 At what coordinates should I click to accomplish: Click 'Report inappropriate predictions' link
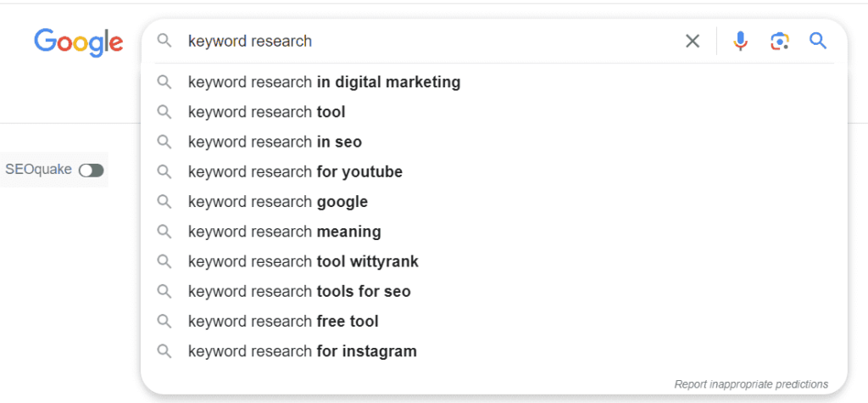point(751,383)
